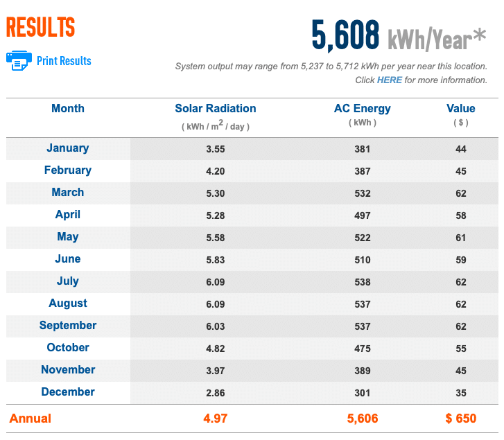Select the October month label
The image size is (504, 440).
68,347
